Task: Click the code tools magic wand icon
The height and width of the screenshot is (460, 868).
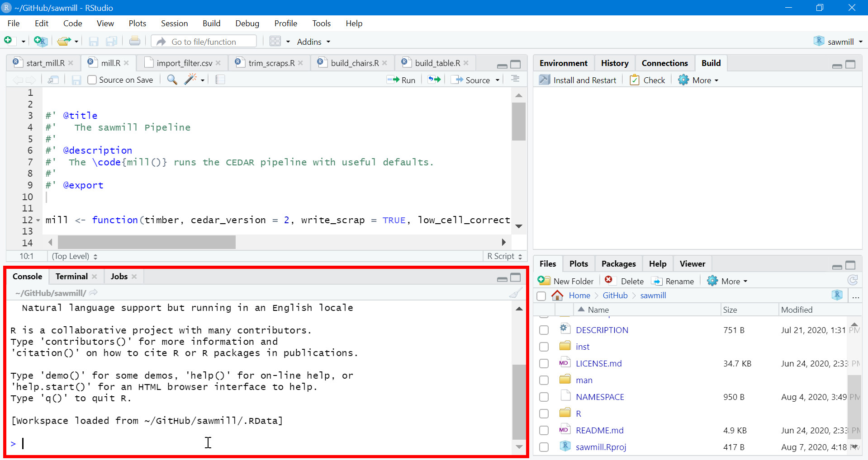Action: (190, 80)
